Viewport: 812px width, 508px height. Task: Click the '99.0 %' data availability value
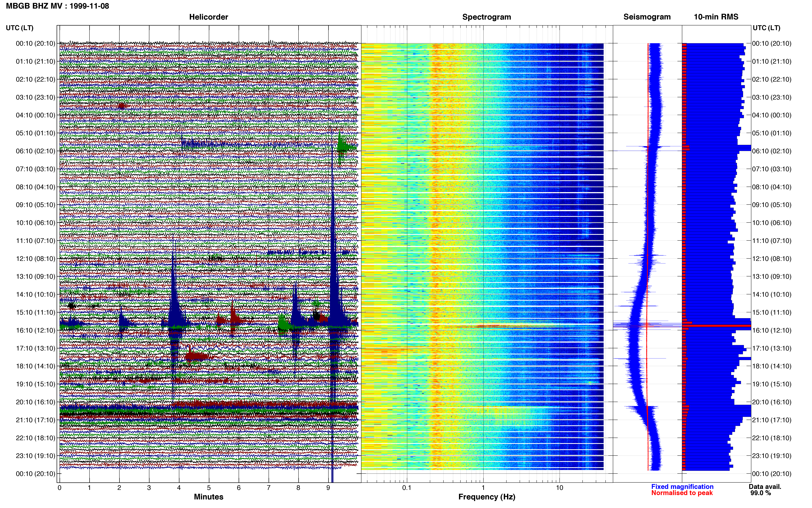(x=761, y=493)
